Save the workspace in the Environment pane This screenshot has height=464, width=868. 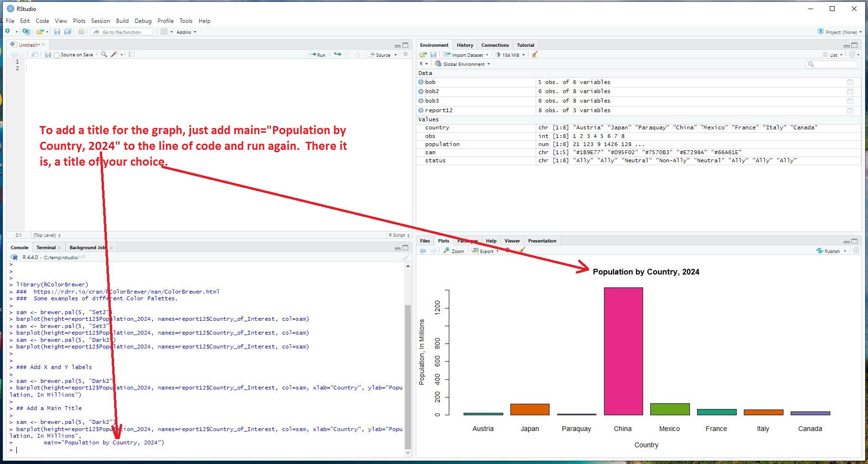tap(434, 55)
